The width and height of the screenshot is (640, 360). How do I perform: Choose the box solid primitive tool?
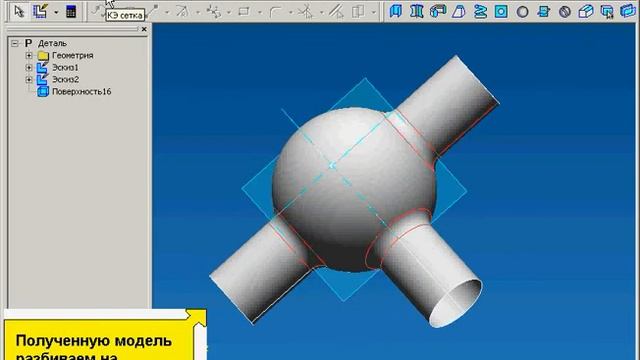tap(586, 11)
